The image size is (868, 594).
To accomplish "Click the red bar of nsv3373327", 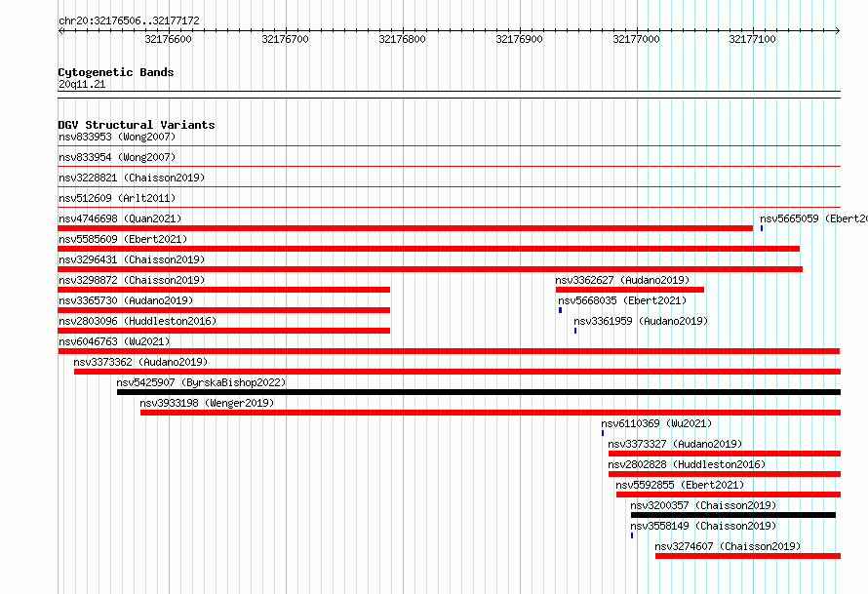I will point(725,454).
